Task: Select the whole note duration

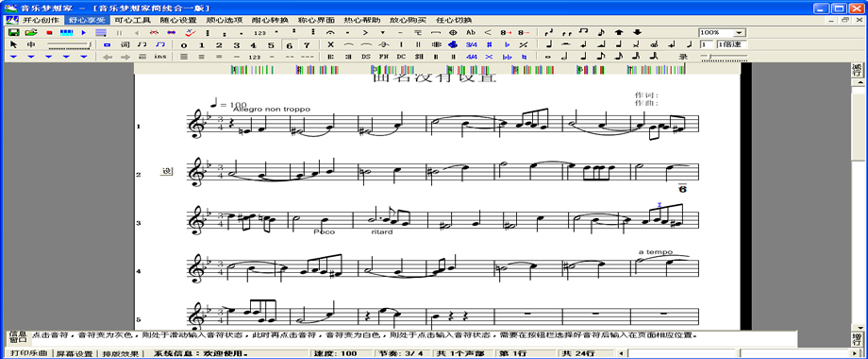Action: pos(547,57)
